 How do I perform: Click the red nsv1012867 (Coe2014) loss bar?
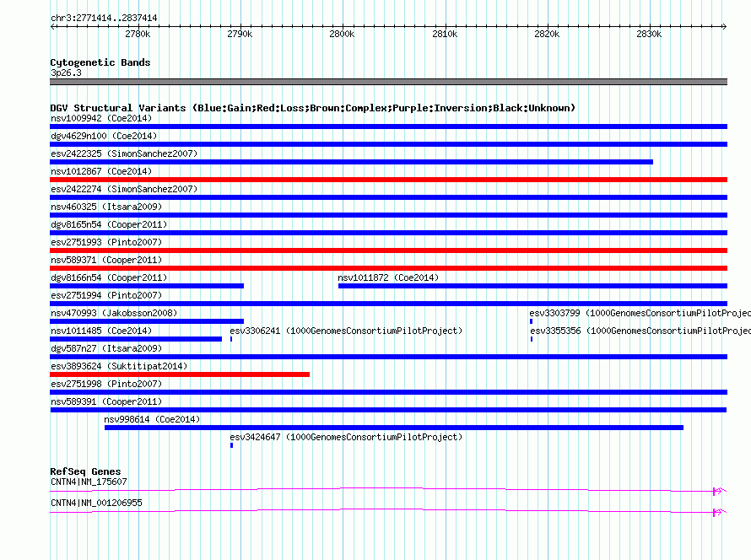[388, 180]
